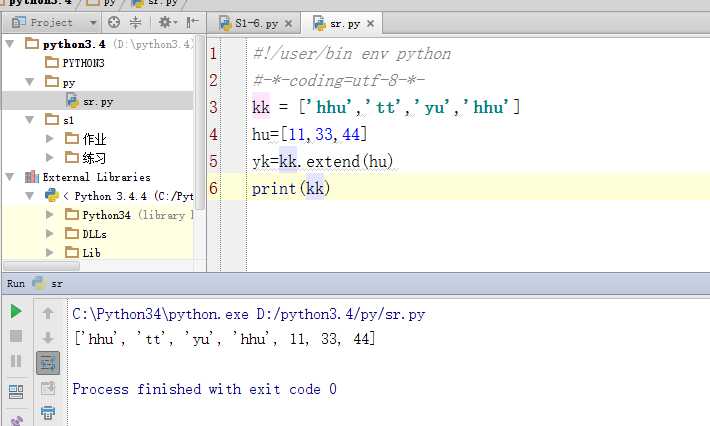Click the kk list assignment on line 3
710x426 pixels.
pyautogui.click(x=386, y=108)
